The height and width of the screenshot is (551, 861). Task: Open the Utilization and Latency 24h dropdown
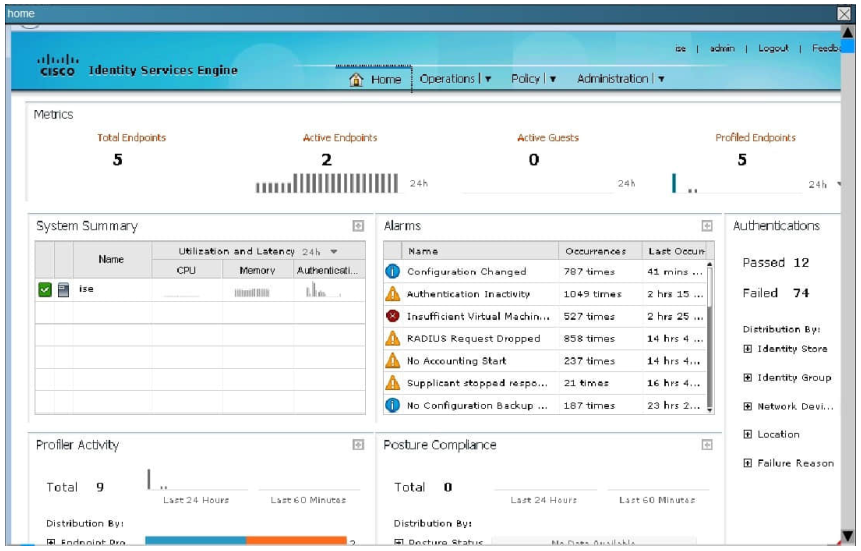334,252
